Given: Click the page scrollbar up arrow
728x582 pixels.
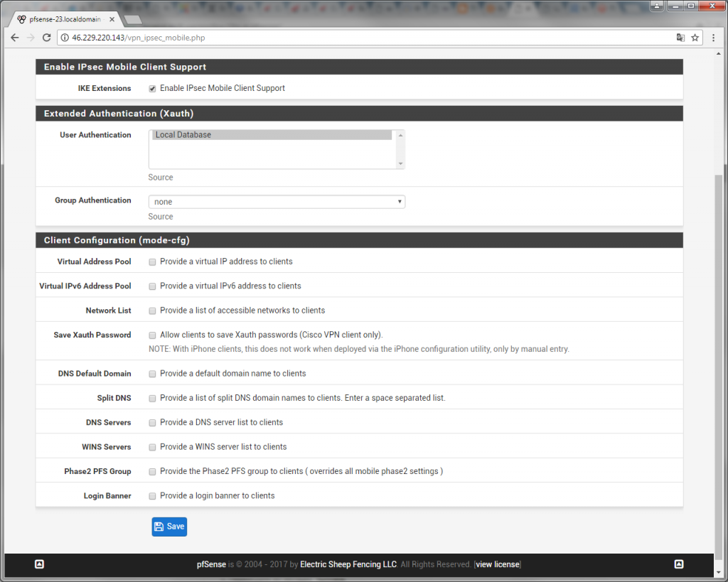Looking at the screenshot, I should pos(719,54).
